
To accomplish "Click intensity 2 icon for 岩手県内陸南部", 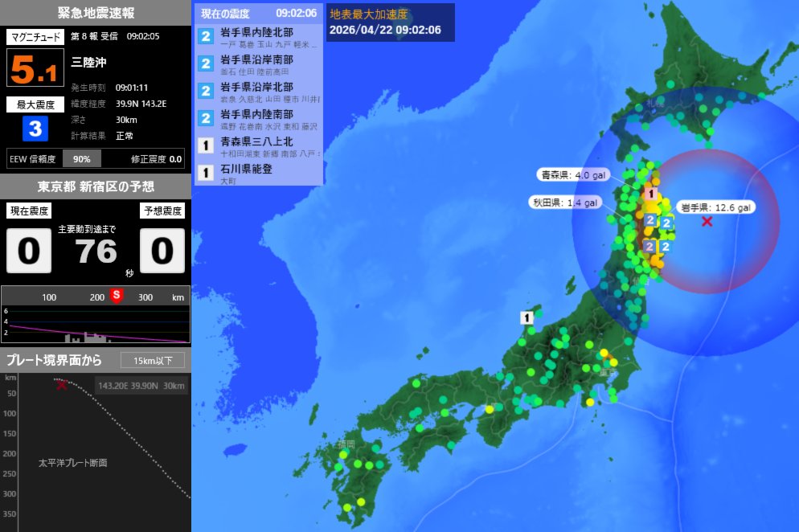I will [206, 119].
